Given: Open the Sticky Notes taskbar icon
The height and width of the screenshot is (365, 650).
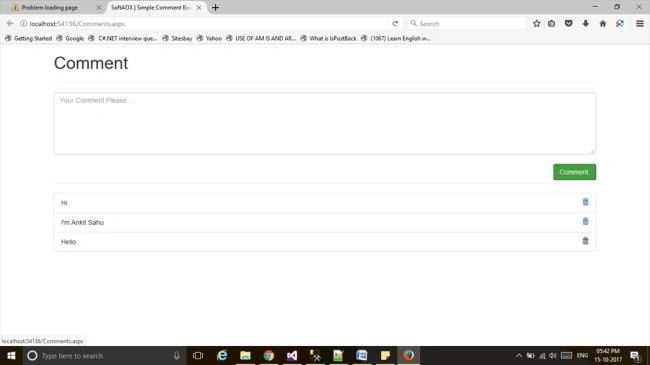Looking at the screenshot, I should click(385, 355).
